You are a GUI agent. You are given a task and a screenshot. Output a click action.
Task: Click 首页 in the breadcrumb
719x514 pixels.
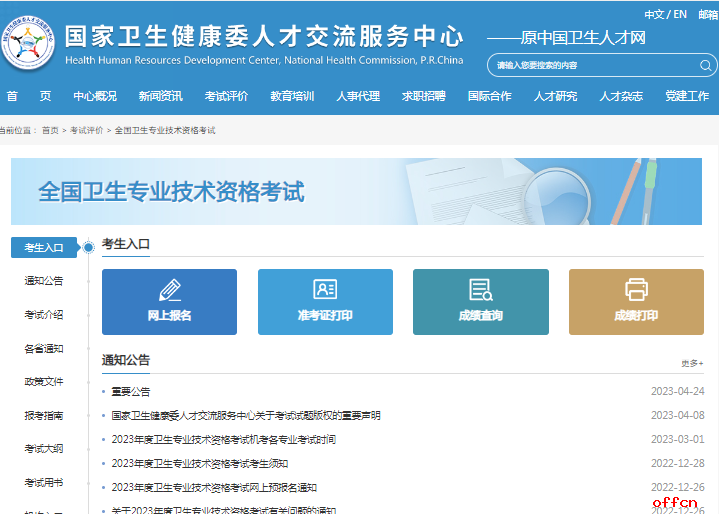pyautogui.click(x=50, y=131)
